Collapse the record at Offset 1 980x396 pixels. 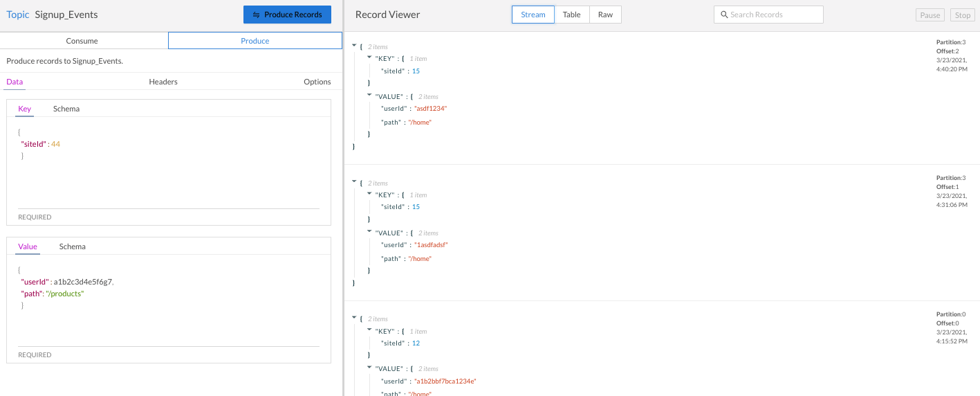pos(354,182)
